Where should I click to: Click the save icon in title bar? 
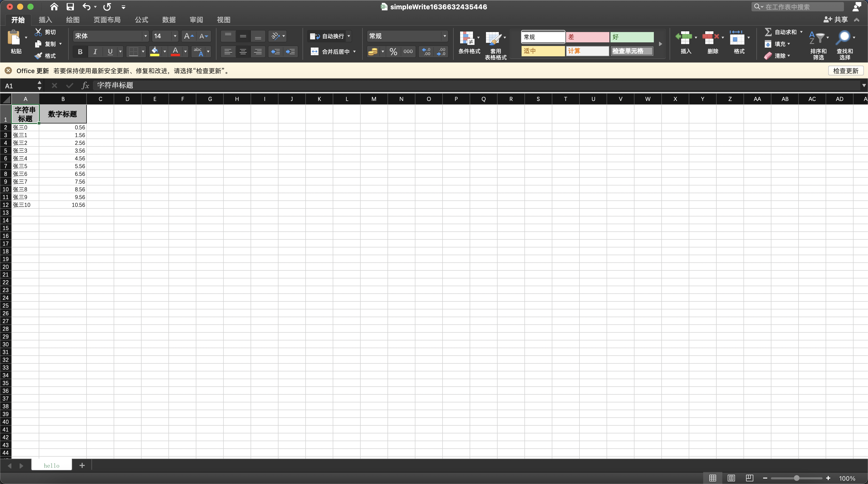[70, 7]
